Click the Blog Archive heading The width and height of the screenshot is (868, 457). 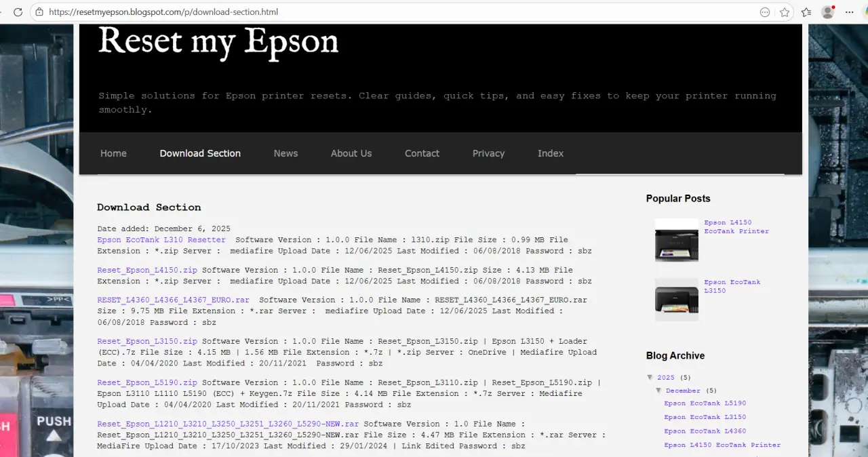point(675,355)
